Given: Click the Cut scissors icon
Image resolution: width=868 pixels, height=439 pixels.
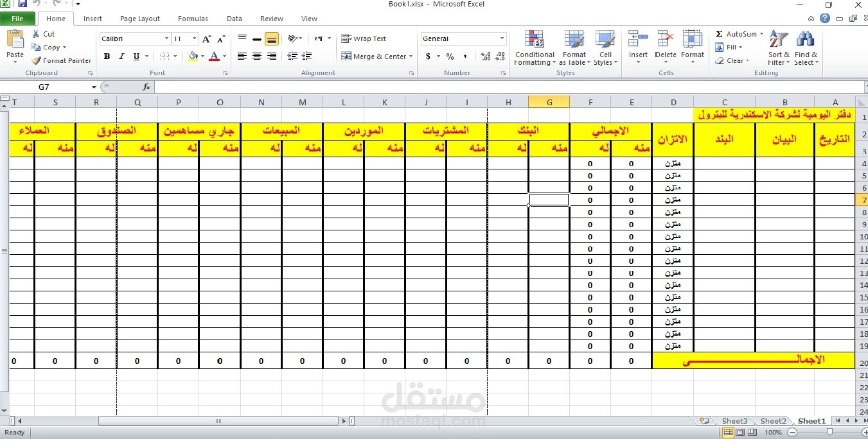Looking at the screenshot, I should pos(36,34).
